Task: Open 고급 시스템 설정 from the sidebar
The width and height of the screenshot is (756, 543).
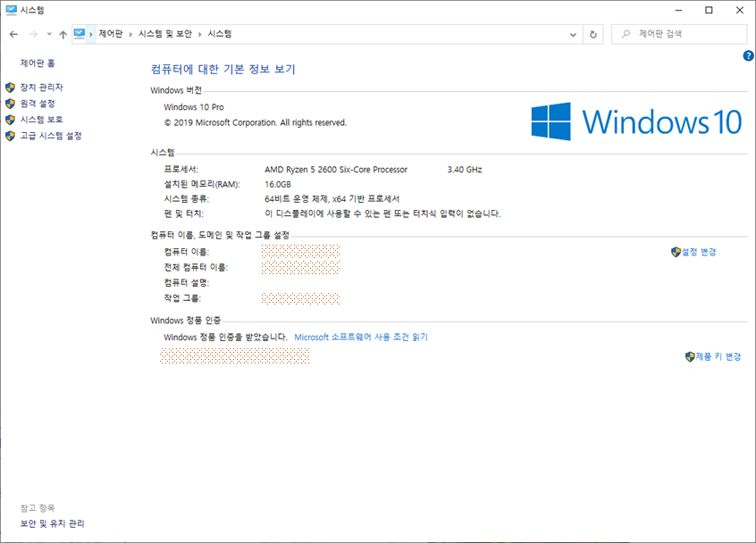Action: point(51,136)
